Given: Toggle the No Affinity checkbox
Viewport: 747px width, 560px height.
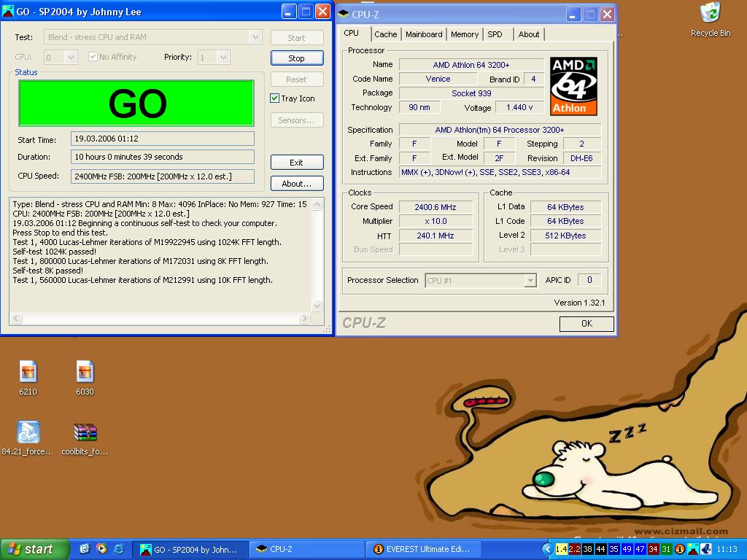Looking at the screenshot, I should [93, 57].
